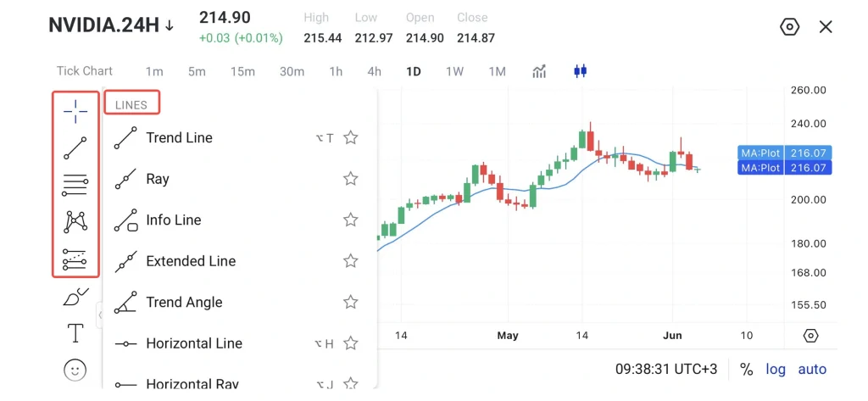This screenshot has height=401, width=868.
Task: Favorite the Trend Line tool with its star
Action: [350, 137]
